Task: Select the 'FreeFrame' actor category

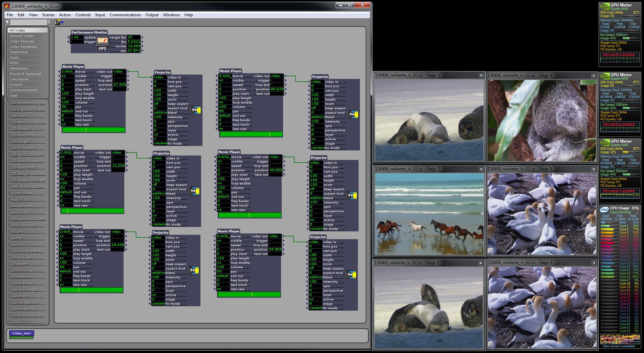Action: click(28, 52)
